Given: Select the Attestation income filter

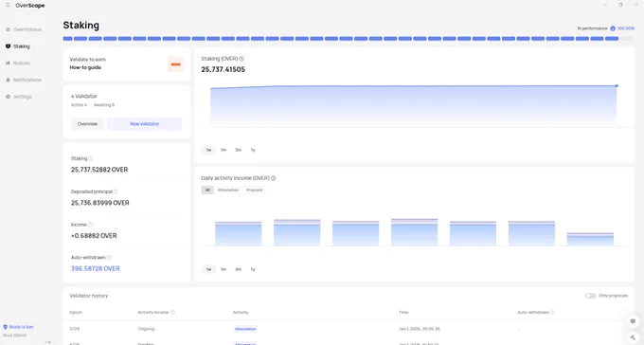Looking at the screenshot, I should [228, 190].
